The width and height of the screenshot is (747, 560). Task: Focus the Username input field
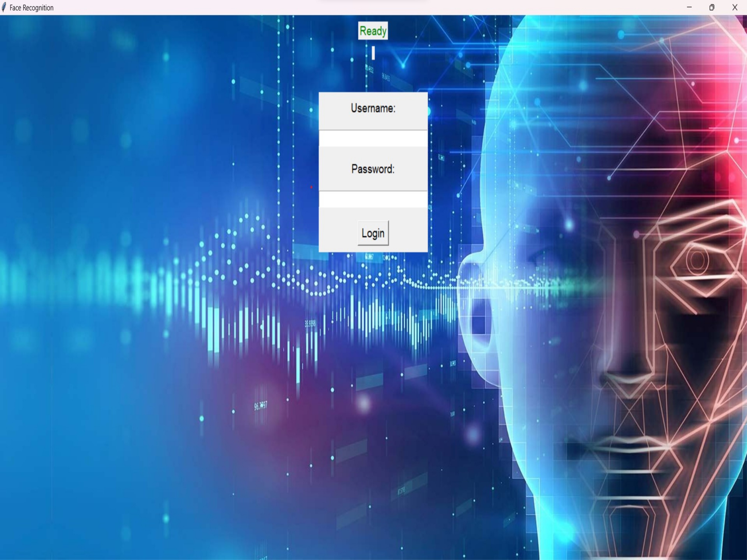373,138
